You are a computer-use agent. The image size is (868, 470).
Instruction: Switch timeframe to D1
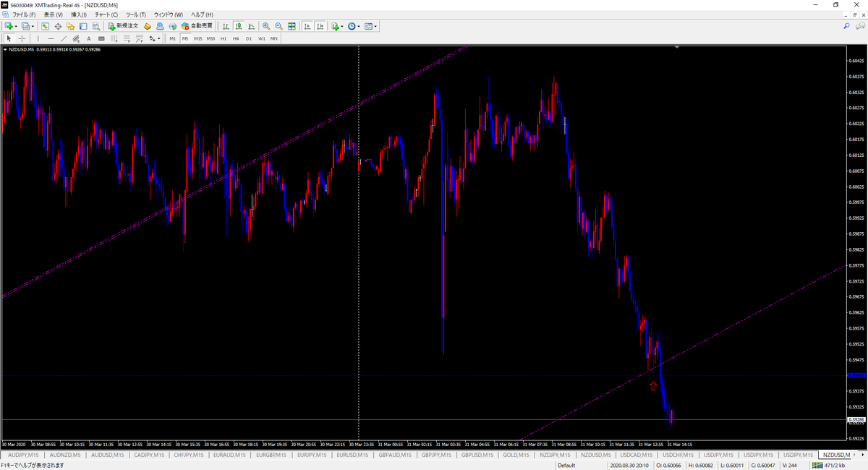point(249,38)
